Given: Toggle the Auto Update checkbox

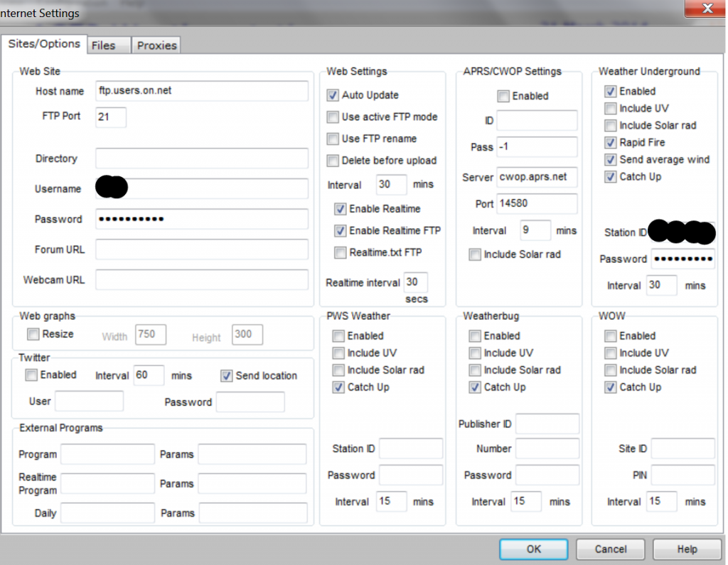Looking at the screenshot, I should [333, 95].
